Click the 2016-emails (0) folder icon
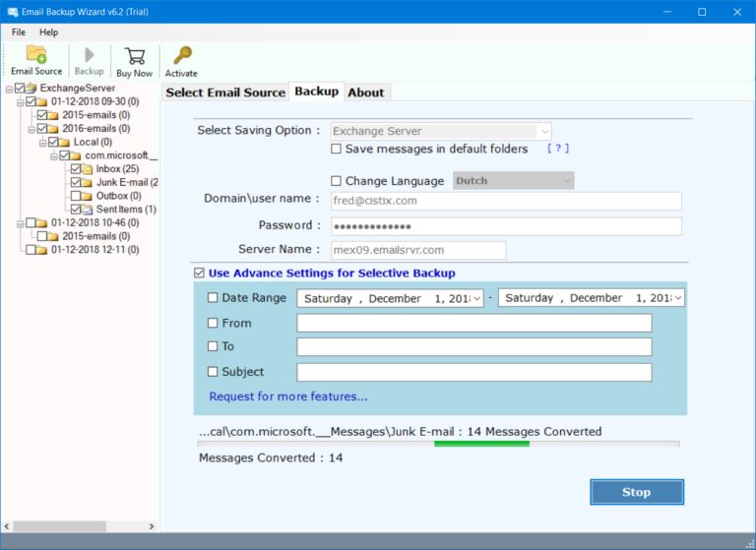Image resolution: width=756 pixels, height=550 pixels. (x=53, y=128)
